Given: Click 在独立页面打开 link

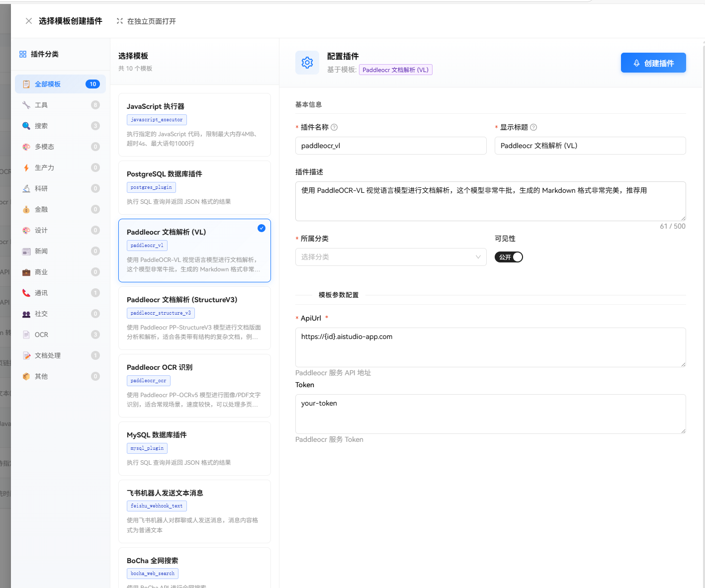Looking at the screenshot, I should tap(147, 21).
